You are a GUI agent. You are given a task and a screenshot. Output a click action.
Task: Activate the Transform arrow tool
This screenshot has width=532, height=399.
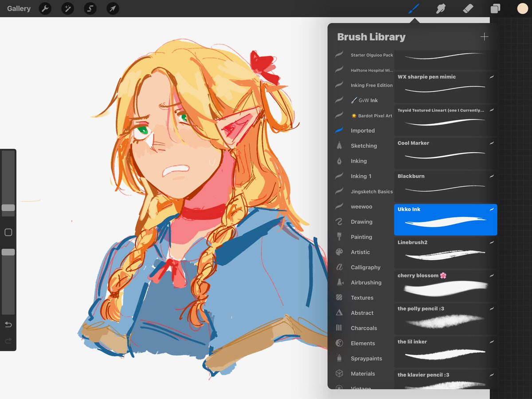click(x=113, y=8)
